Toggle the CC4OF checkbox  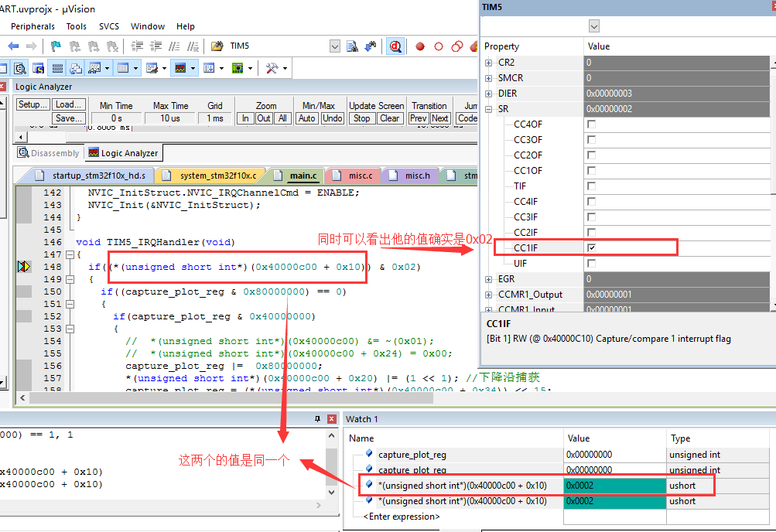pyautogui.click(x=591, y=124)
